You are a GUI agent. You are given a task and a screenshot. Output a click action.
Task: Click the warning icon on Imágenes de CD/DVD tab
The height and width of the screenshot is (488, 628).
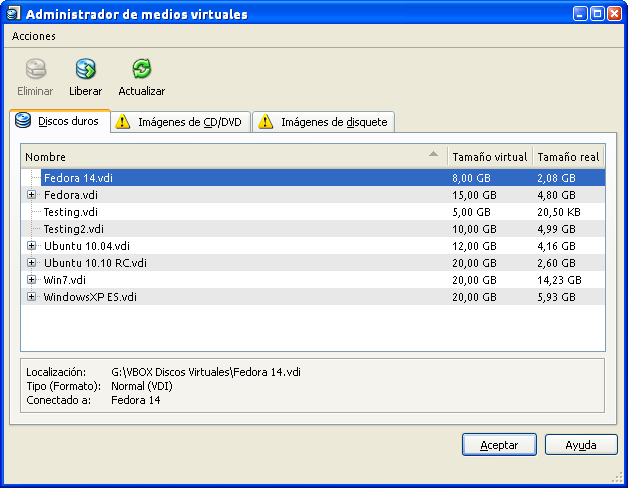point(123,121)
